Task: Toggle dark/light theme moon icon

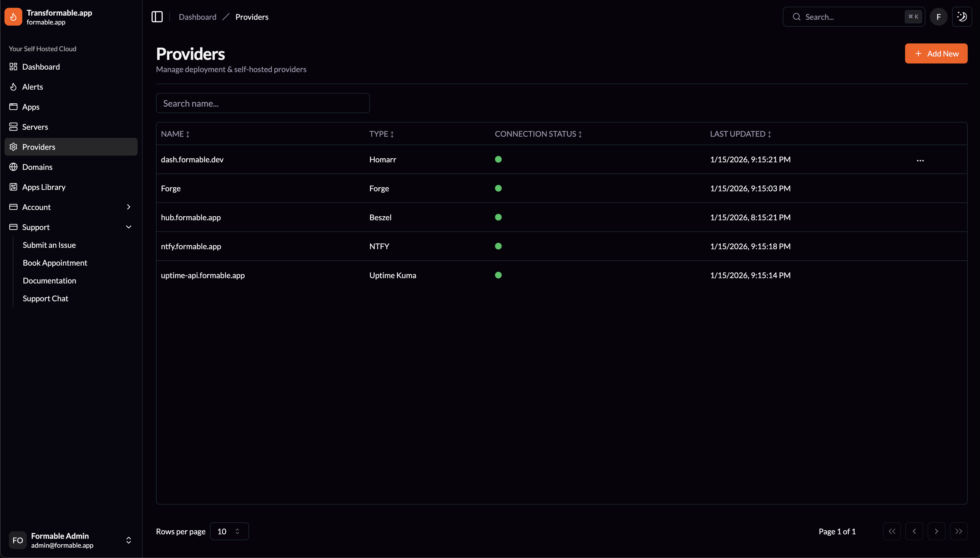Action: click(962, 17)
